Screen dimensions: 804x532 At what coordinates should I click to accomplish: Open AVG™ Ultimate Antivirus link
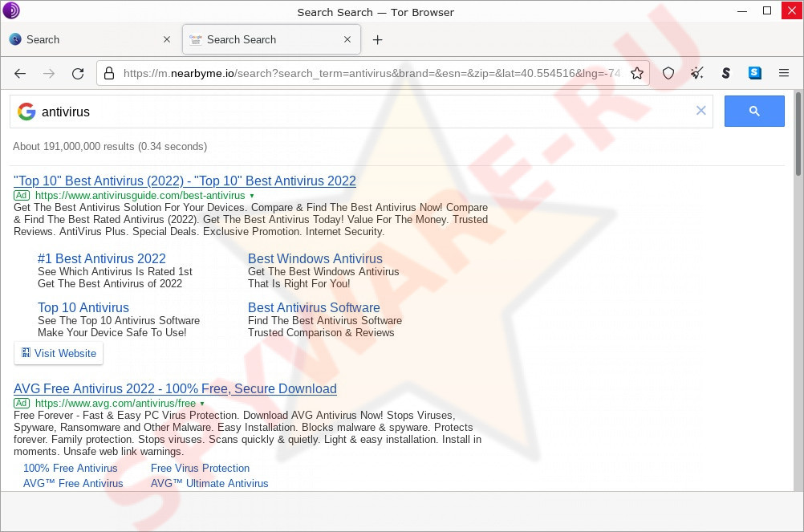(x=209, y=483)
